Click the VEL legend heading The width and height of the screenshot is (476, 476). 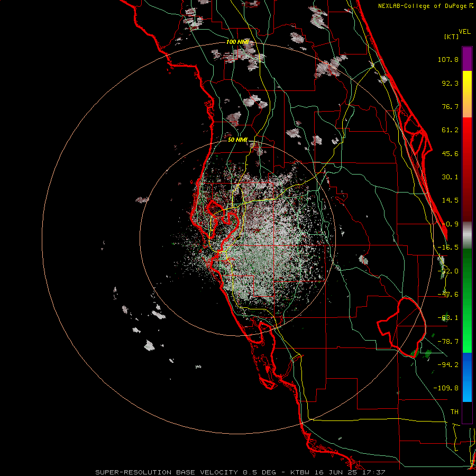[x=464, y=32]
